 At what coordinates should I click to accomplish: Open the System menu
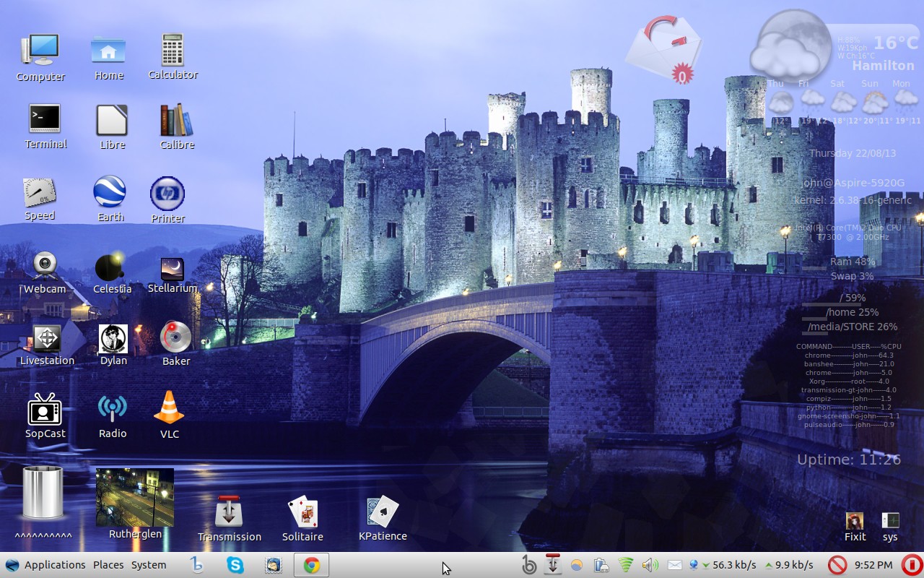[149, 565]
